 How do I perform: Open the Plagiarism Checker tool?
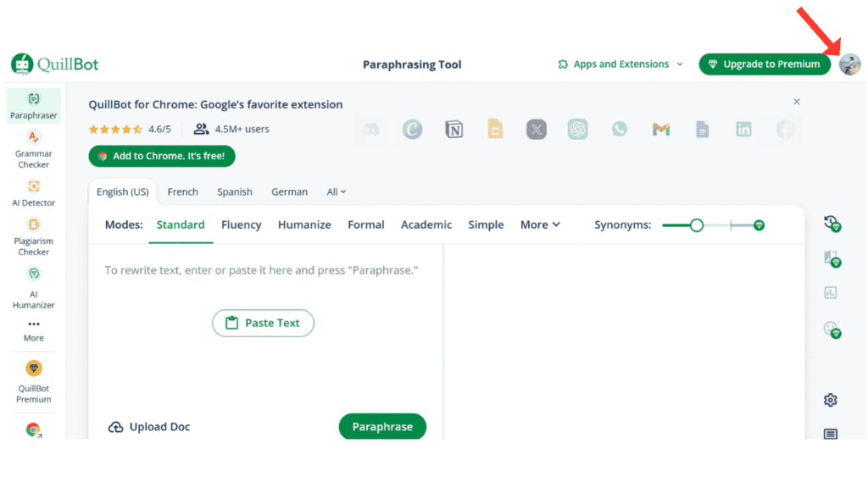click(x=34, y=236)
